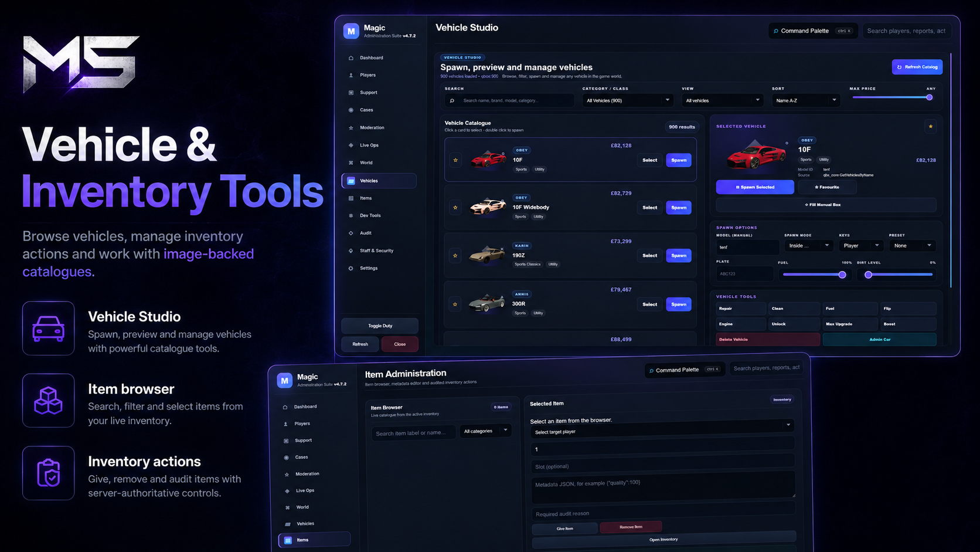Viewport: 980px width, 552px height.
Task: Click the World icon in Item Administration sidebar
Action: point(287,507)
